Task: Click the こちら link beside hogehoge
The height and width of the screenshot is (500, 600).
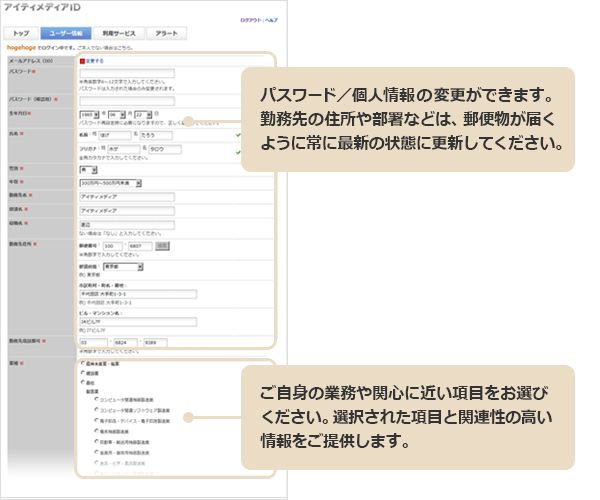Action: [x=124, y=48]
